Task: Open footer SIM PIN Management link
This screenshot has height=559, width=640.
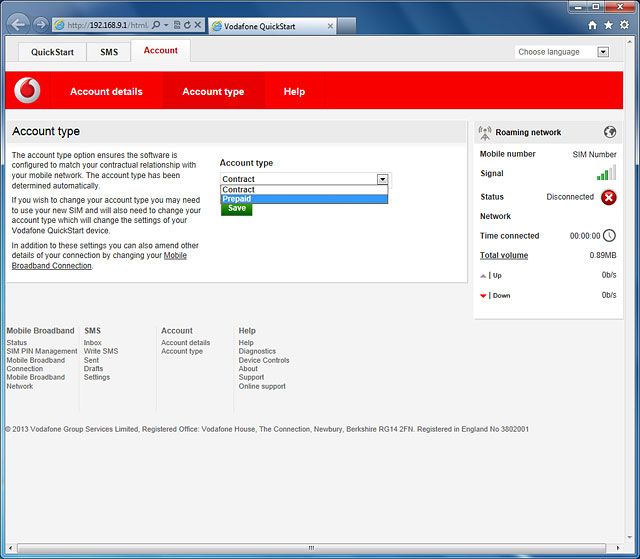Action: pyautogui.click(x=42, y=351)
